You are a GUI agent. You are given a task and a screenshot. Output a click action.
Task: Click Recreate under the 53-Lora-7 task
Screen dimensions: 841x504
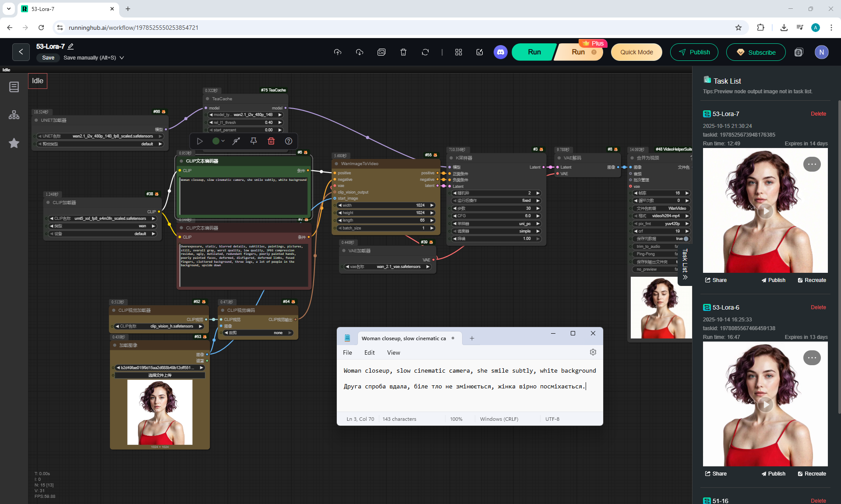[812, 280]
